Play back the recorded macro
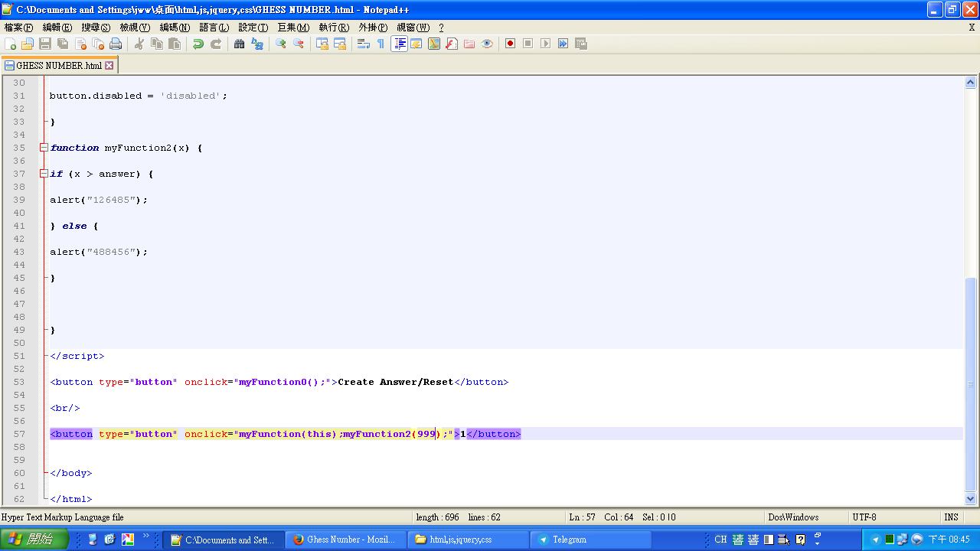Viewport: 980px width, 551px height. pyautogui.click(x=546, y=44)
